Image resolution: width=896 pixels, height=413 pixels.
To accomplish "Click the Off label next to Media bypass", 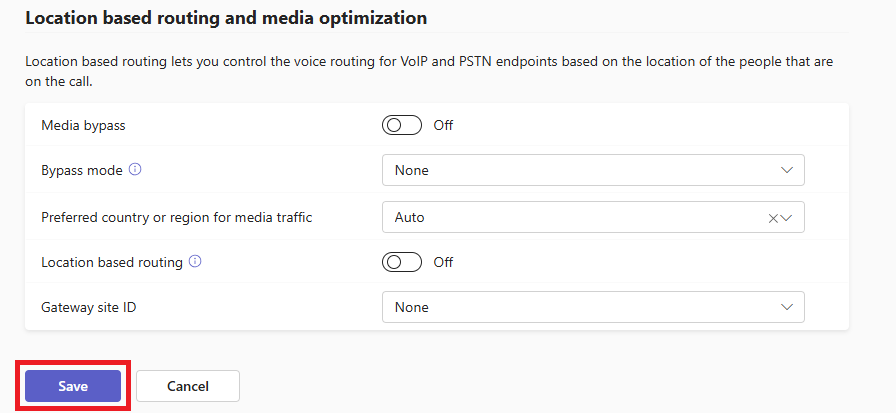I will (443, 125).
